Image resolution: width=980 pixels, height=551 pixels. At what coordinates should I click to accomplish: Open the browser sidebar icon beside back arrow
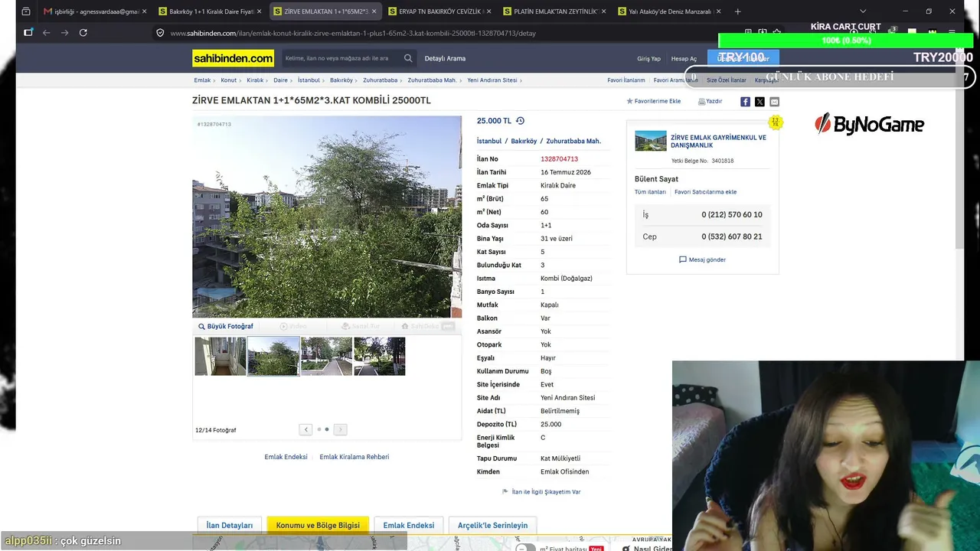click(28, 33)
